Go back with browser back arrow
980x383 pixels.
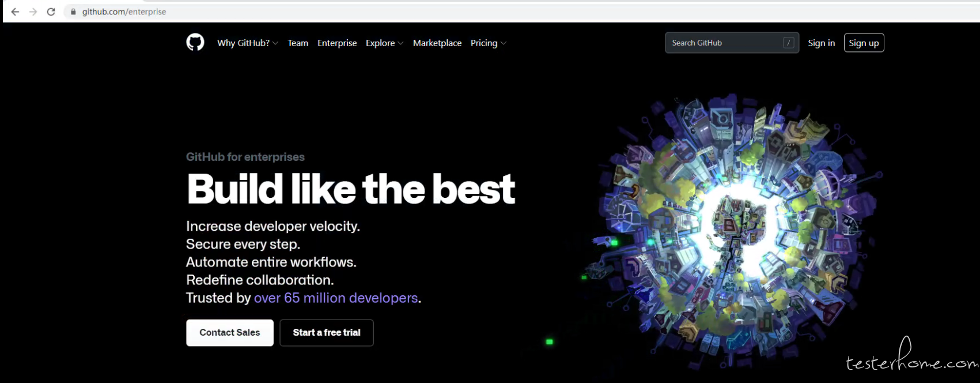click(15, 12)
